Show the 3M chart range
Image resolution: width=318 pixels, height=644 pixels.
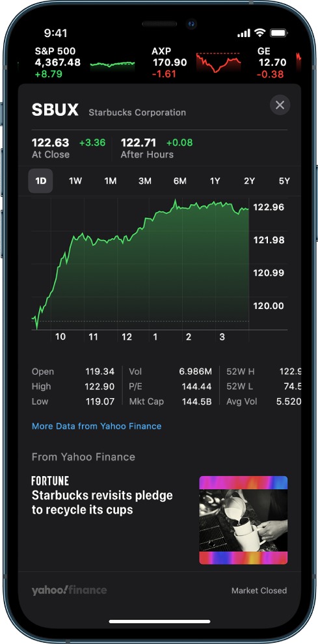[144, 181]
